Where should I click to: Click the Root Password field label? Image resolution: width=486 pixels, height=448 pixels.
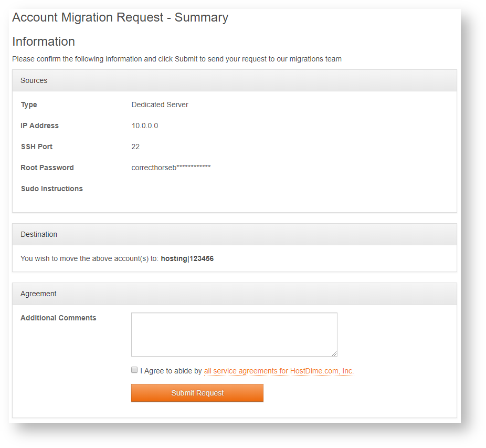(x=47, y=168)
